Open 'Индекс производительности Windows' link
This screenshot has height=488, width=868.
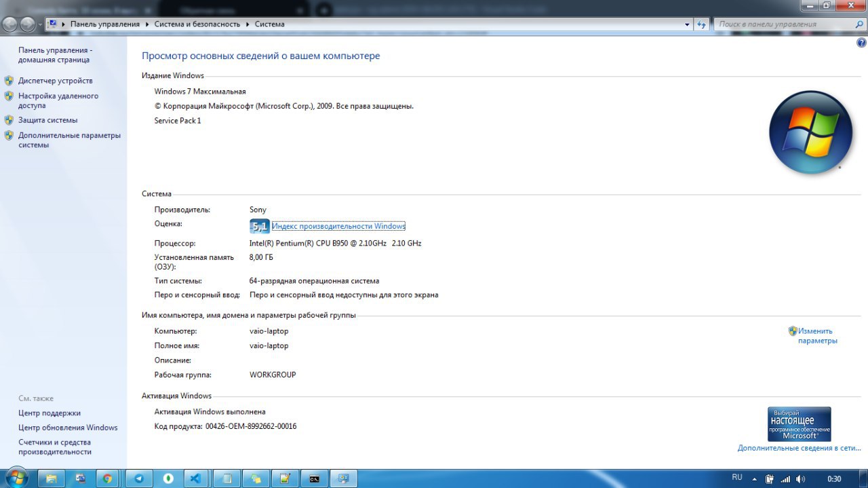(338, 226)
